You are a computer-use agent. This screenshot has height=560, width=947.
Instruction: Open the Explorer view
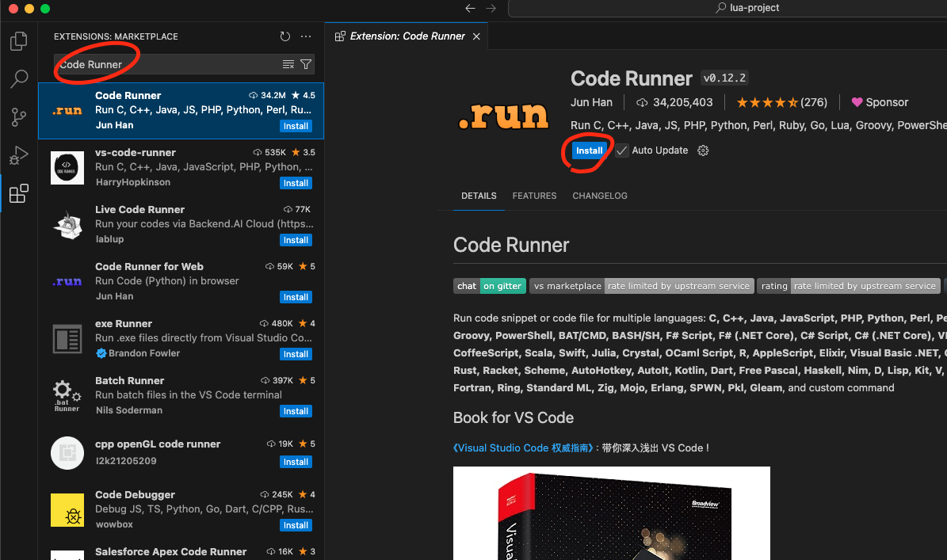tap(18, 41)
